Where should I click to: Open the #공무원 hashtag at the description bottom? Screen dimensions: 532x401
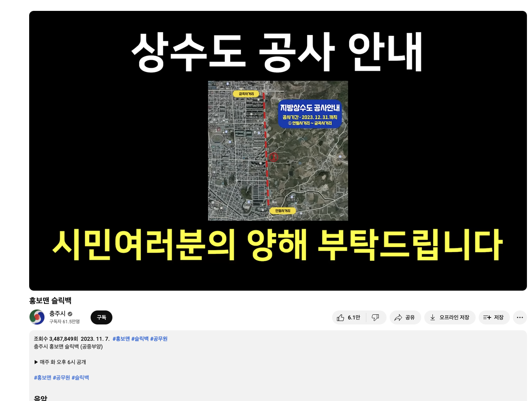[x=61, y=377]
